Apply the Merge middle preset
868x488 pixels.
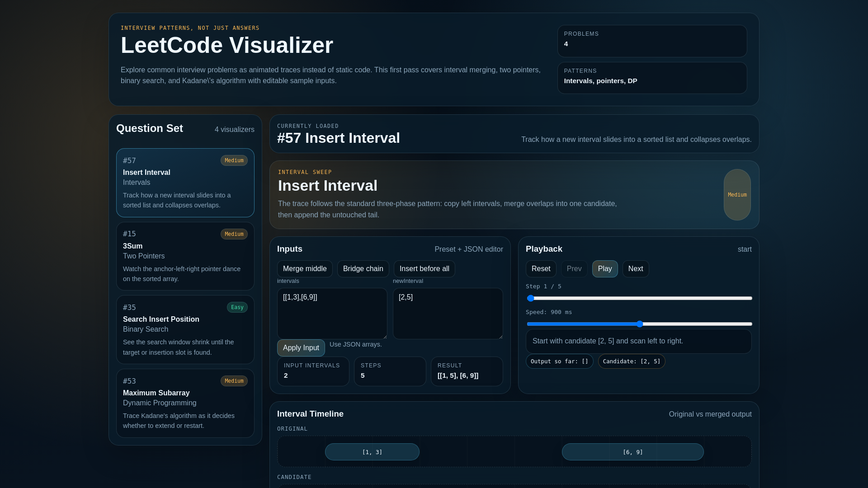click(305, 269)
